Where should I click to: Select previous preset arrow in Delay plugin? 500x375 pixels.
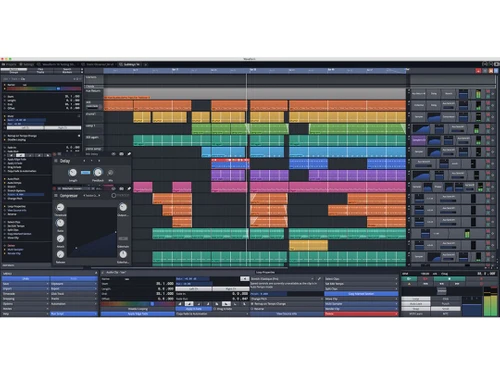click(84, 161)
